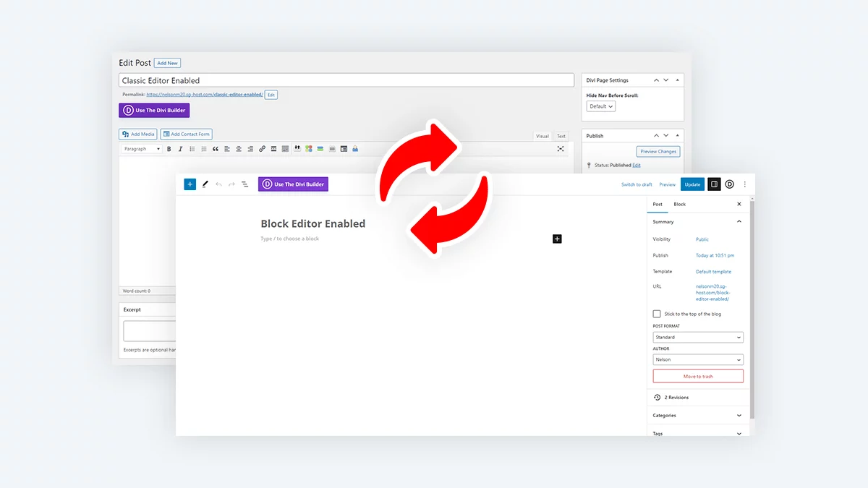Viewport: 868px width, 488px height.
Task: Switch to the Text tab in classic editor
Action: pos(561,136)
